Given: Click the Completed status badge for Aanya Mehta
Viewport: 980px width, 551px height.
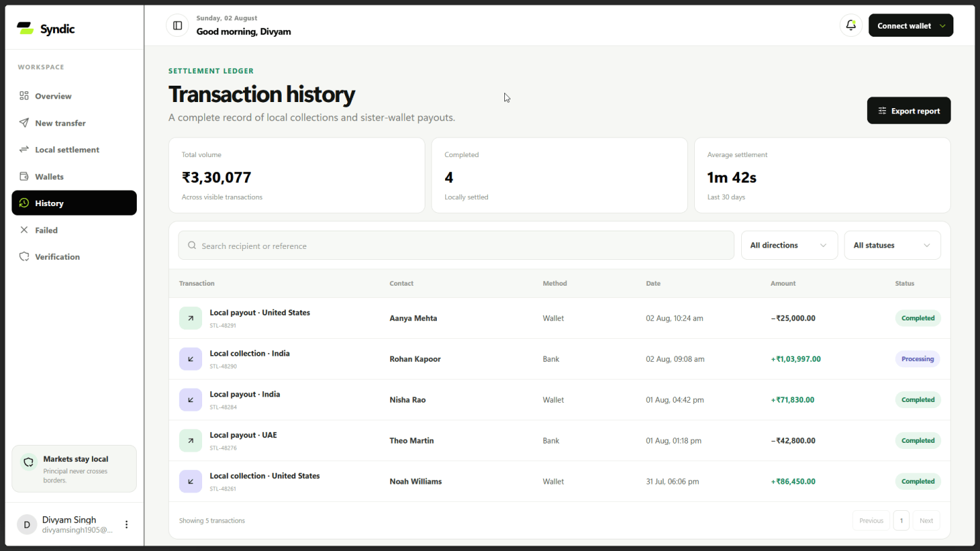Looking at the screenshot, I should (917, 318).
